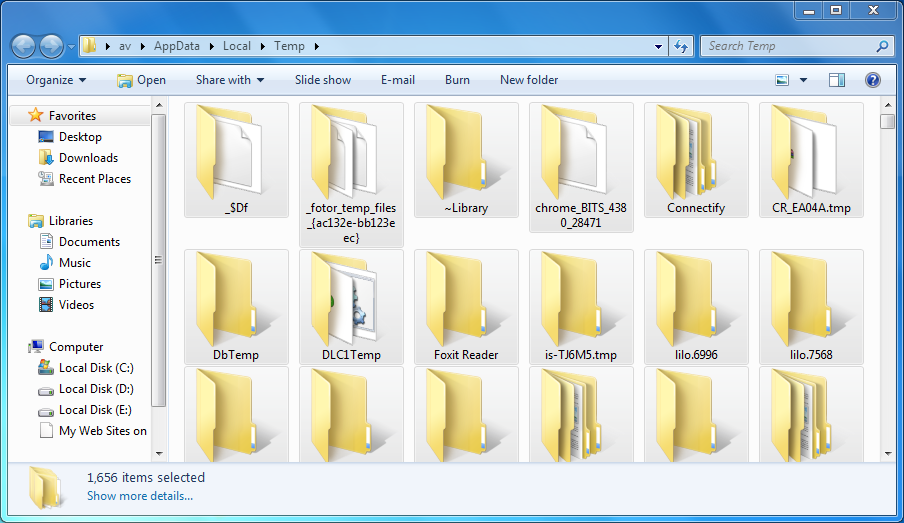
Task: Select the DLC1Temp folder
Action: [351, 306]
